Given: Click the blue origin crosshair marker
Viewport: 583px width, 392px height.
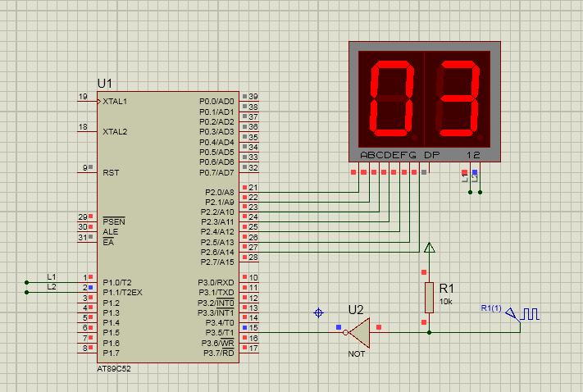Looking at the screenshot, I should click(319, 312).
